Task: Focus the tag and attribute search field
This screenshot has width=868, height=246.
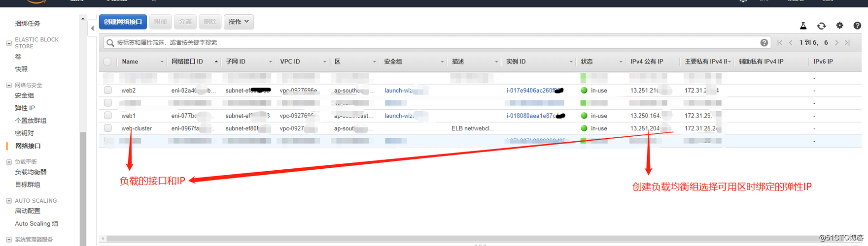Action: pyautogui.click(x=436, y=43)
